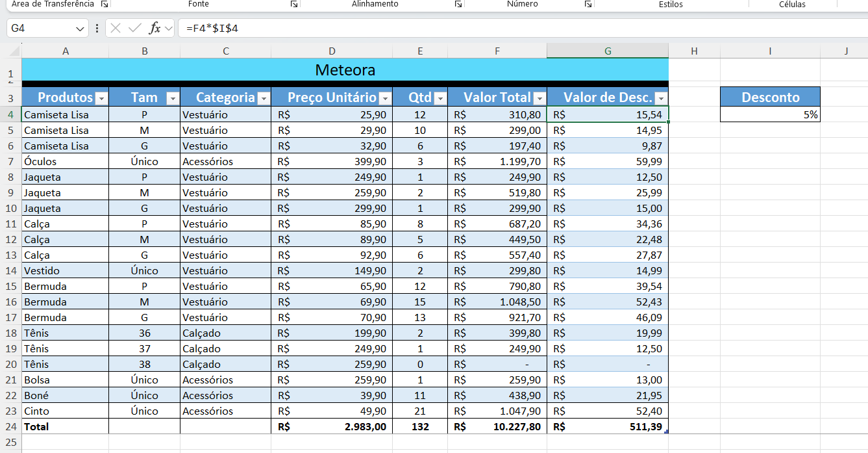Open the Name Box dropdown arrow
Image resolution: width=868 pixels, height=453 pixels.
point(81,29)
